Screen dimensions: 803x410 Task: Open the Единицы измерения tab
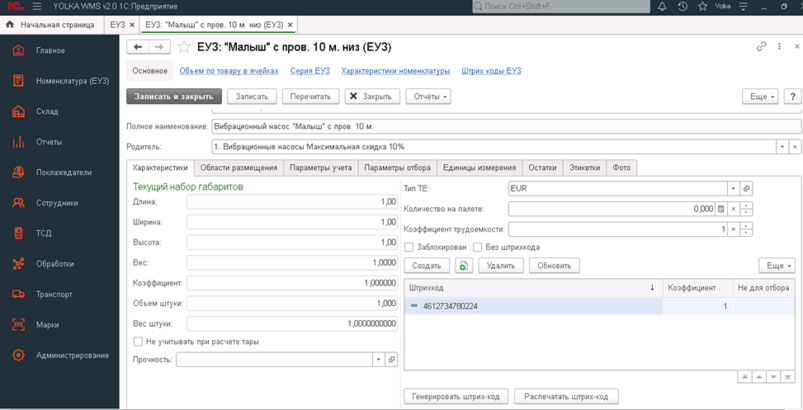click(480, 168)
